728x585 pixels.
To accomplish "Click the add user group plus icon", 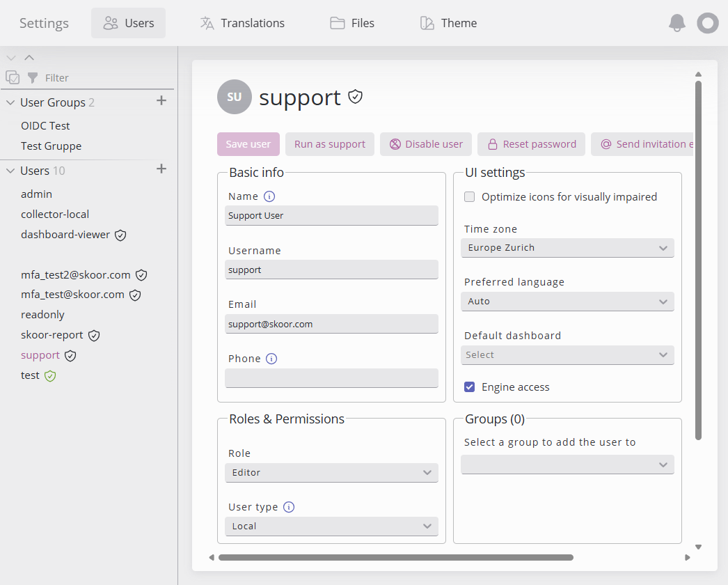I will 161,101.
